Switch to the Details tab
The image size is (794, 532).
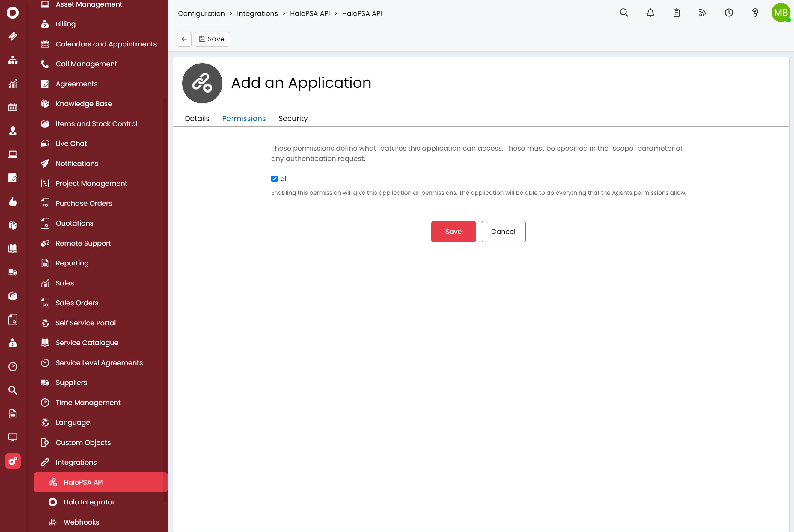click(197, 118)
